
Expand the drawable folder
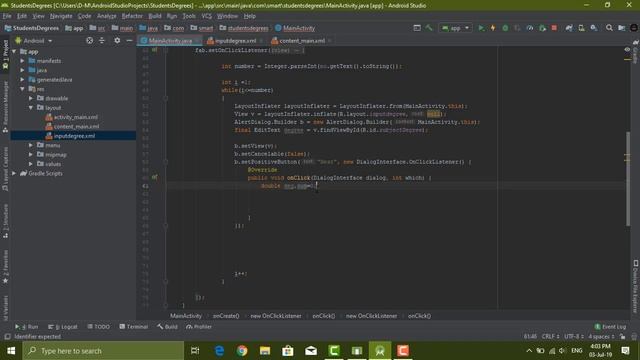tap(31, 98)
